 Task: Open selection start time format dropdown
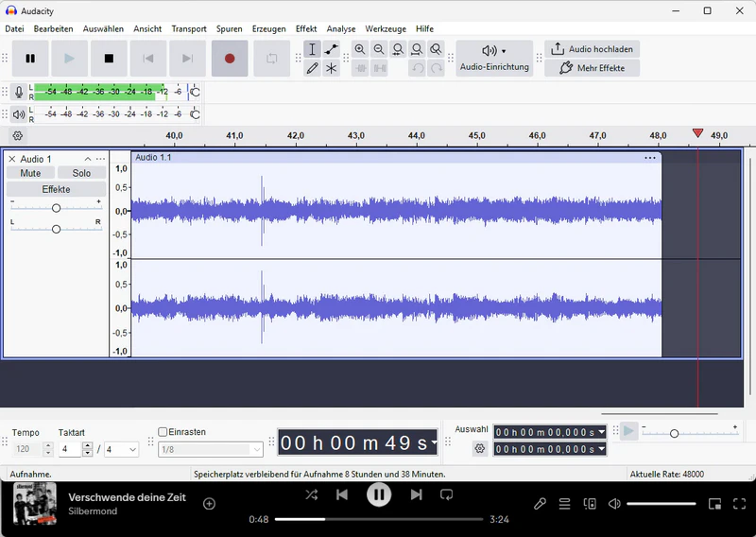(601, 432)
